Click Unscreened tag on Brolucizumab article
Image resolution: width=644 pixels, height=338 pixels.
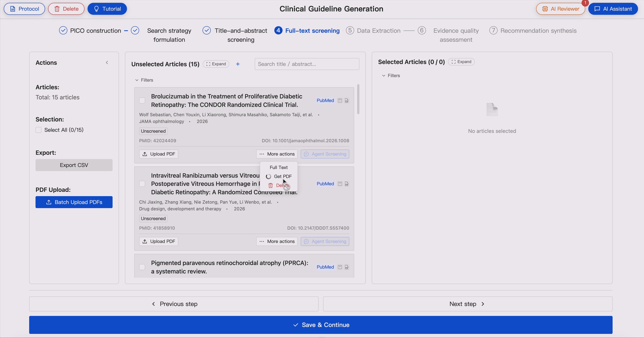[153, 131]
